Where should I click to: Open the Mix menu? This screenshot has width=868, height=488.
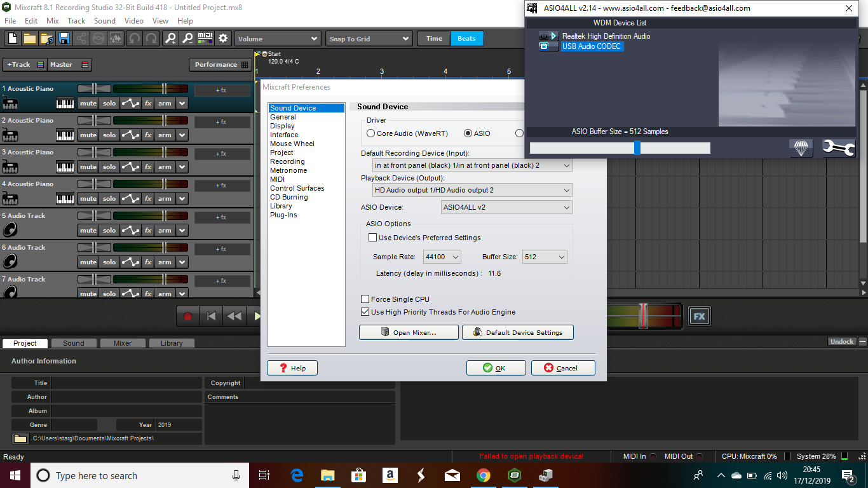click(53, 21)
